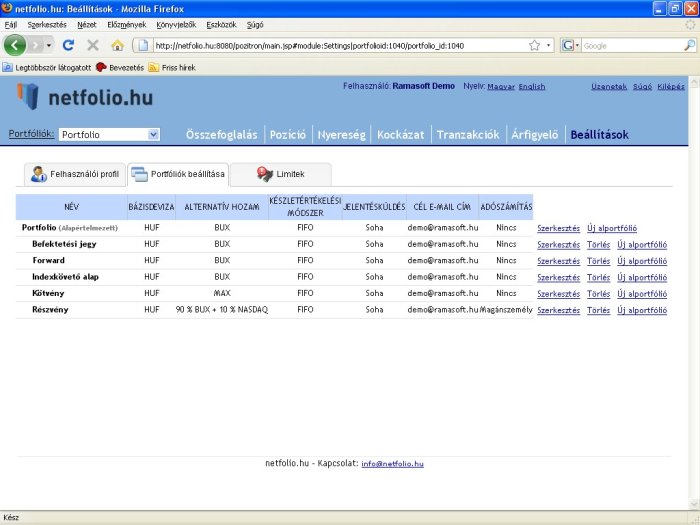Open the Fájl menu
The height and width of the screenshot is (525, 700).
pyautogui.click(x=11, y=25)
